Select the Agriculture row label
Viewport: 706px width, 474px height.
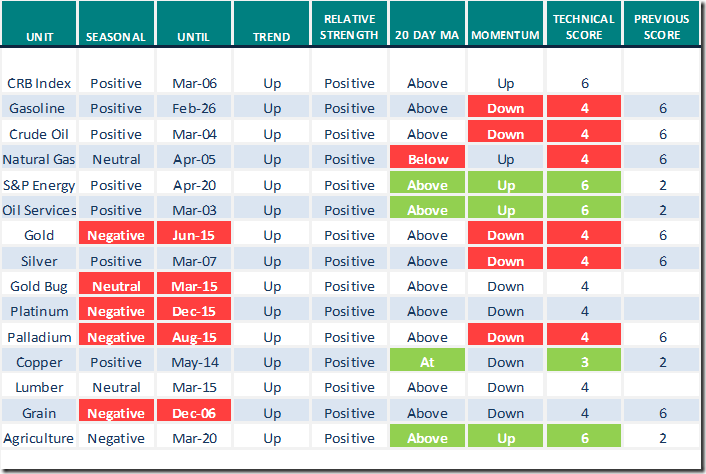coord(39,438)
